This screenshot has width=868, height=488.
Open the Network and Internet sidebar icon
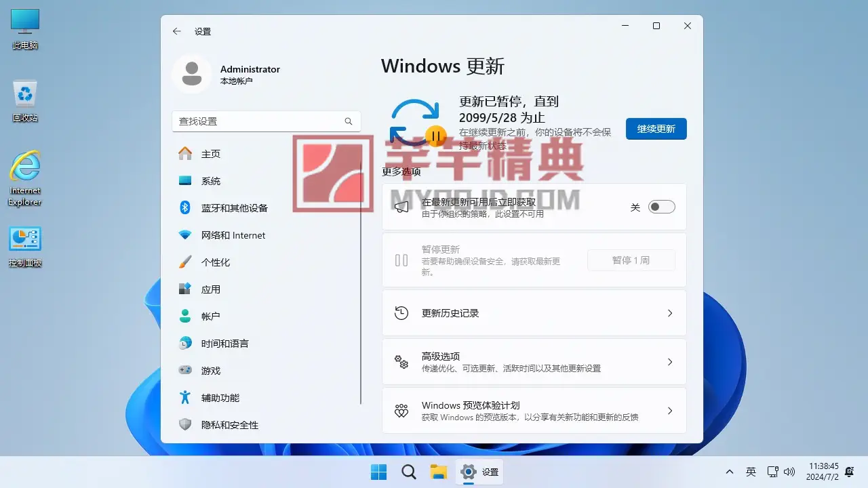(x=185, y=235)
